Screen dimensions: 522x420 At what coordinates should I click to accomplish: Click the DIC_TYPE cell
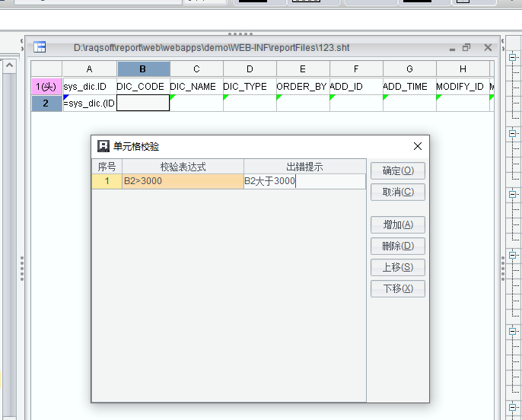250,87
